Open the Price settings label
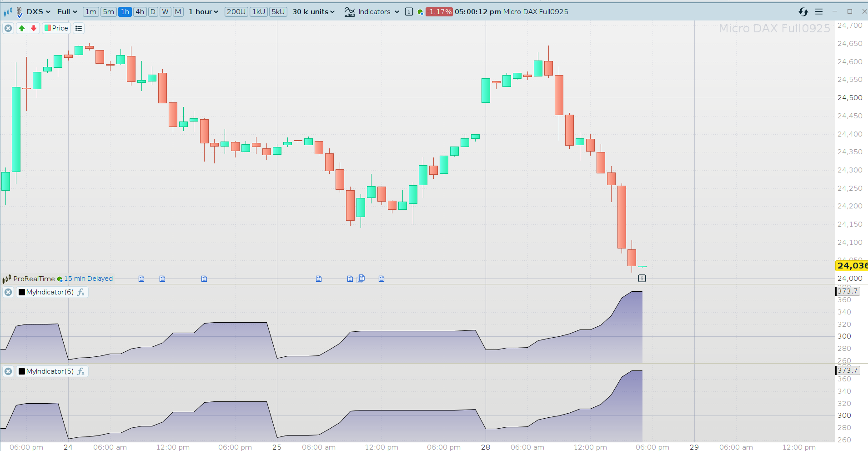This screenshot has width=868, height=451. [x=60, y=28]
